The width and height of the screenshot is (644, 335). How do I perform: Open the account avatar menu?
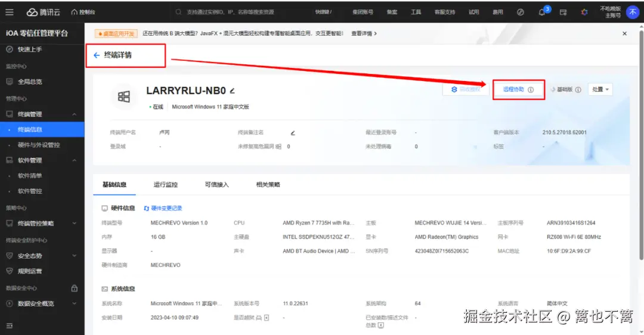[x=633, y=13]
